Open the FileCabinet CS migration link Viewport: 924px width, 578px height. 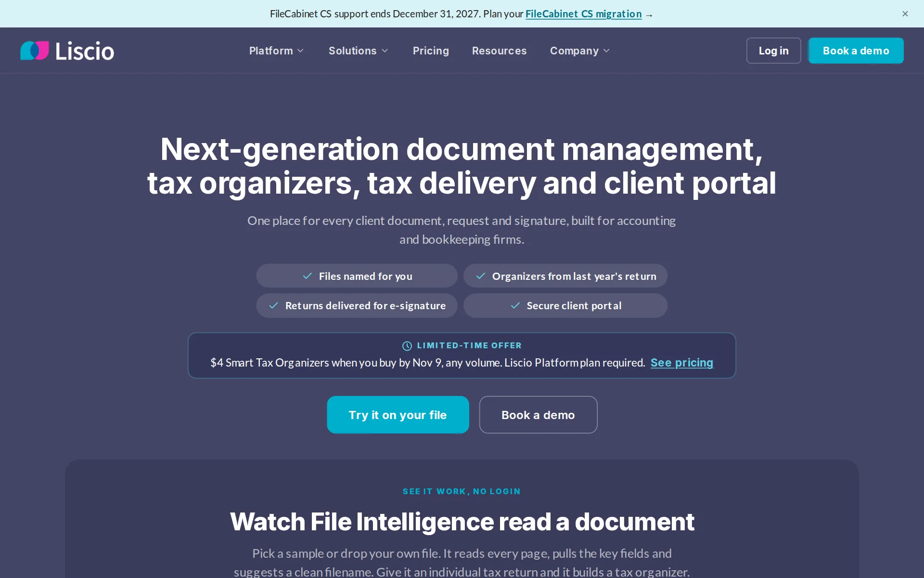click(x=583, y=14)
